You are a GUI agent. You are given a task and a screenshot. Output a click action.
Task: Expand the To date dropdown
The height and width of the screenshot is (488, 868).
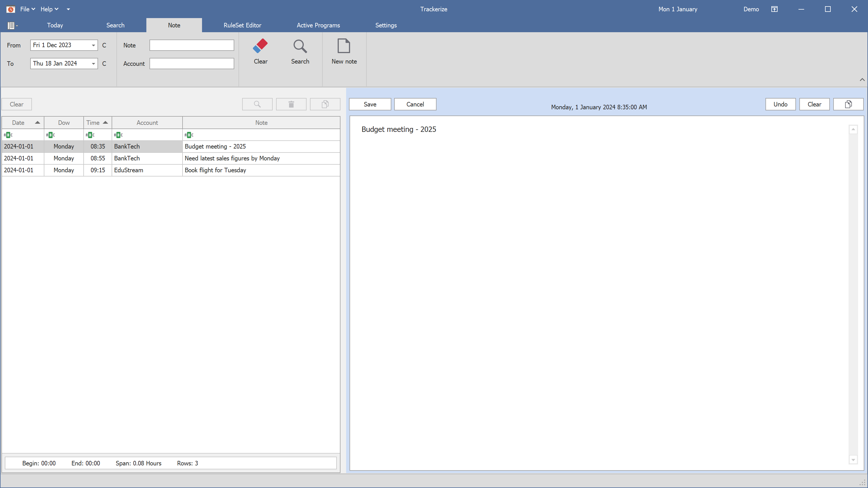coord(93,64)
